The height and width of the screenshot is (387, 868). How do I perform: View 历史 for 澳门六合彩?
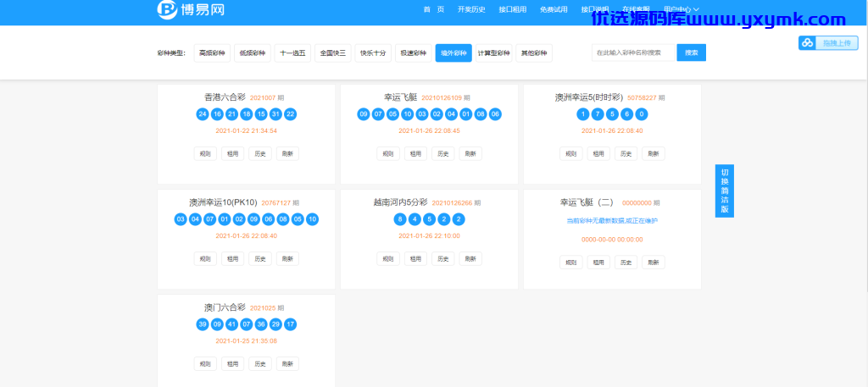pyautogui.click(x=260, y=364)
